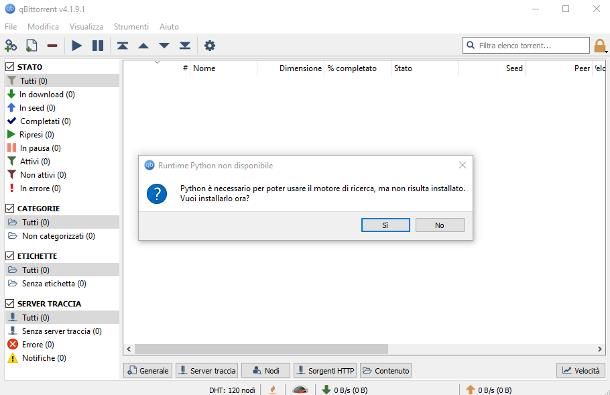The image size is (610, 395).
Task: Toggle alternative speed limits turtle icon
Action: click(300, 389)
